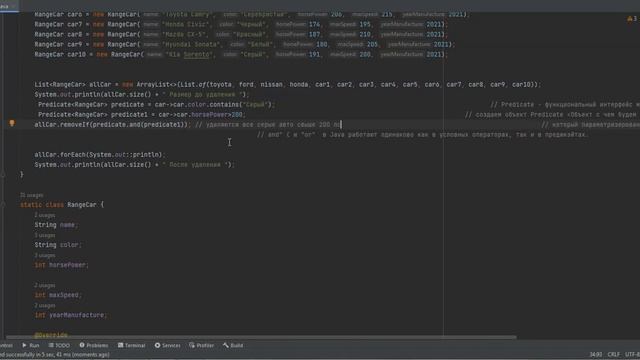Click 'contains' in the predicate declaration line
The height and width of the screenshot is (360, 640).
coord(224,104)
